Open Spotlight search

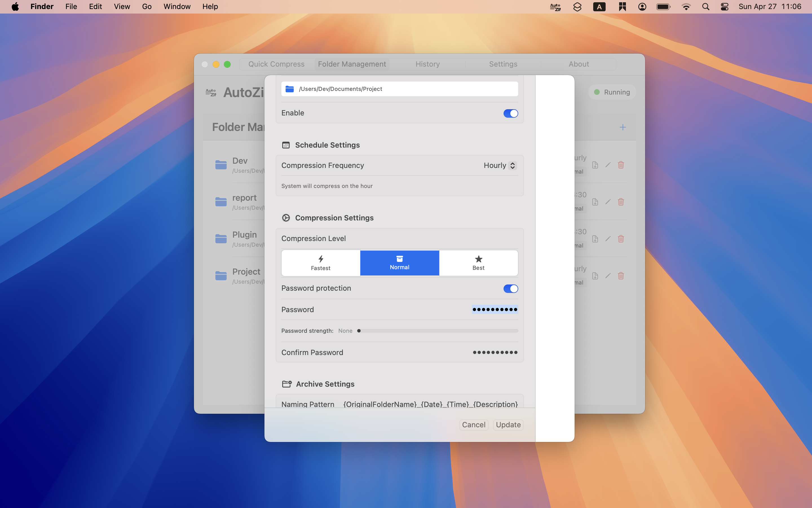tap(706, 7)
